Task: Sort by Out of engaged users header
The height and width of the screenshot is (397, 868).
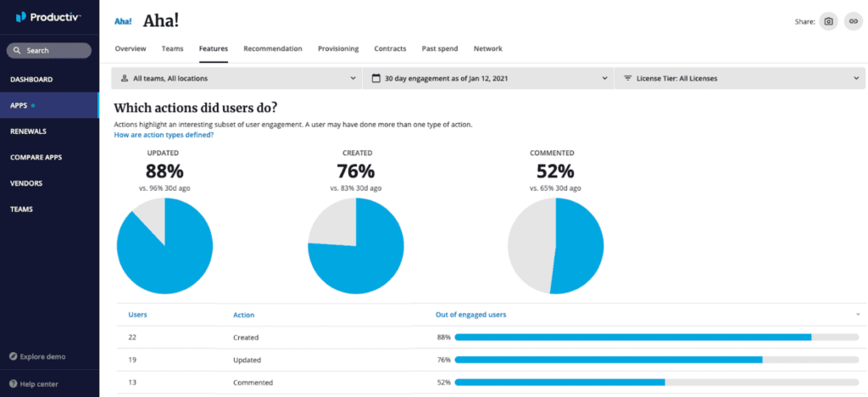Action: 471,315
